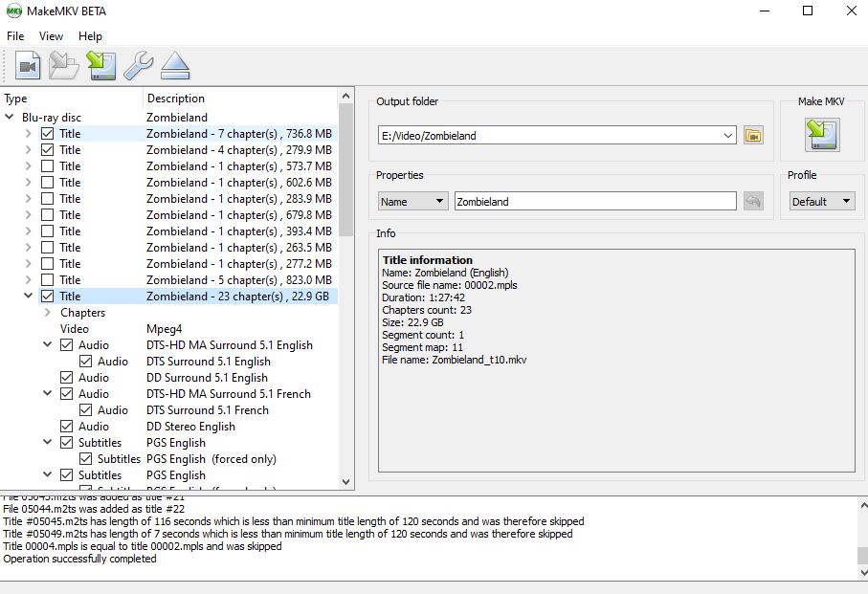Click the 'Size: 22.9 GB' info line

point(412,322)
